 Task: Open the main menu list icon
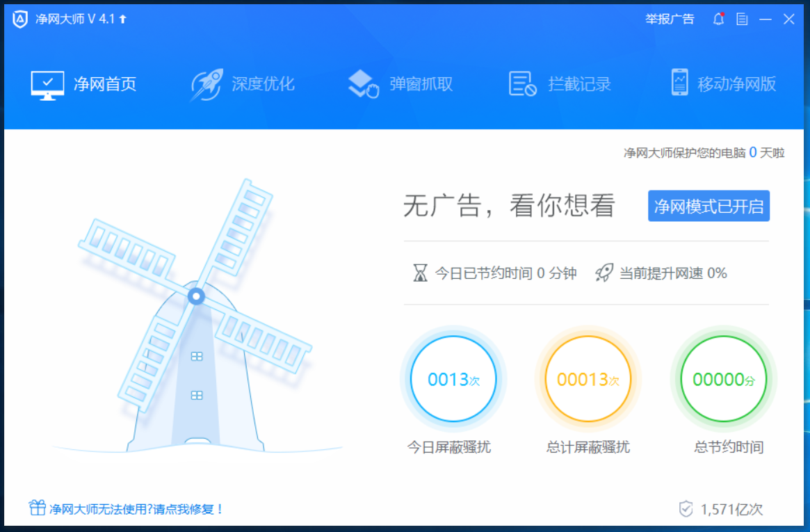pos(742,19)
